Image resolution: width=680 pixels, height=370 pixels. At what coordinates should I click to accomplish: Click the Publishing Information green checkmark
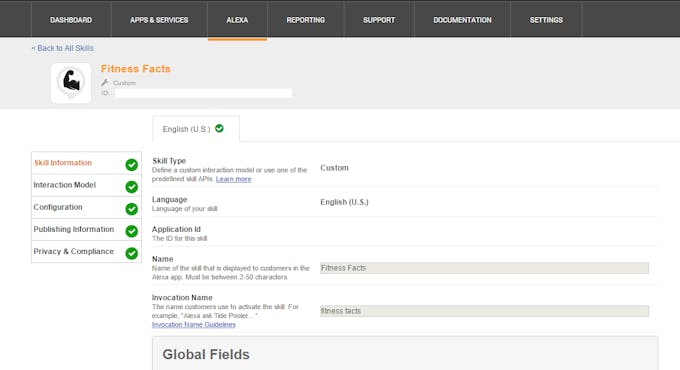[x=132, y=231]
